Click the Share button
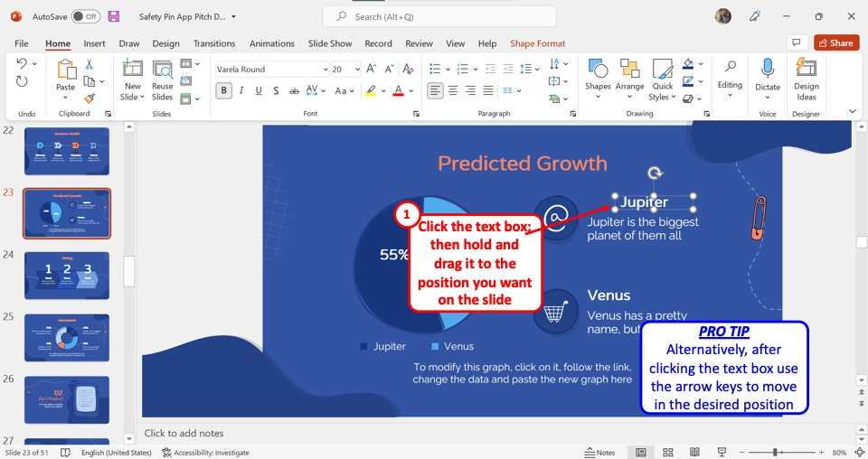Viewport: 868px width, 459px height. tap(835, 42)
